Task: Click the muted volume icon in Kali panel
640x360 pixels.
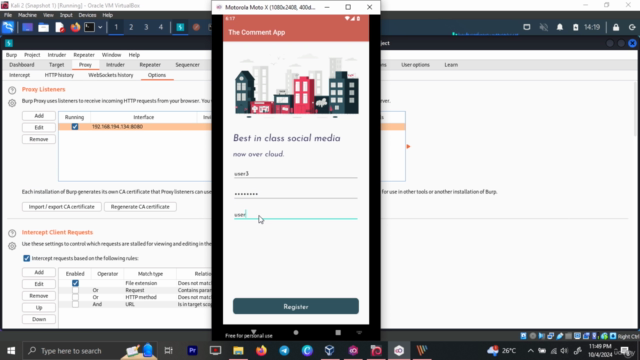Action: [x=544, y=27]
